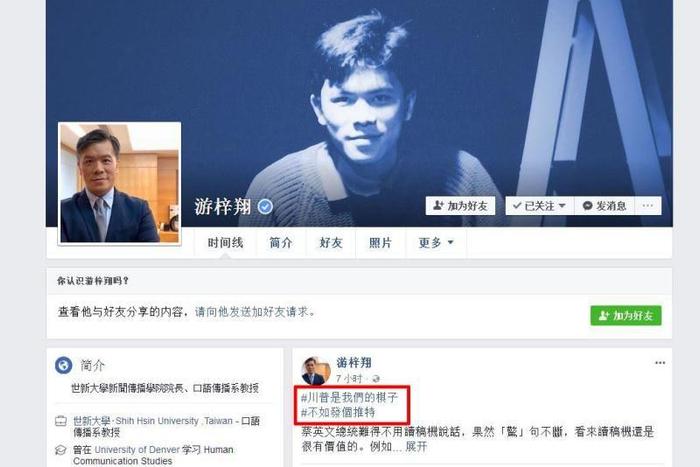Image resolution: width=700 pixels, height=467 pixels.
Task: Open the post author's small avatar
Action: tap(316, 371)
